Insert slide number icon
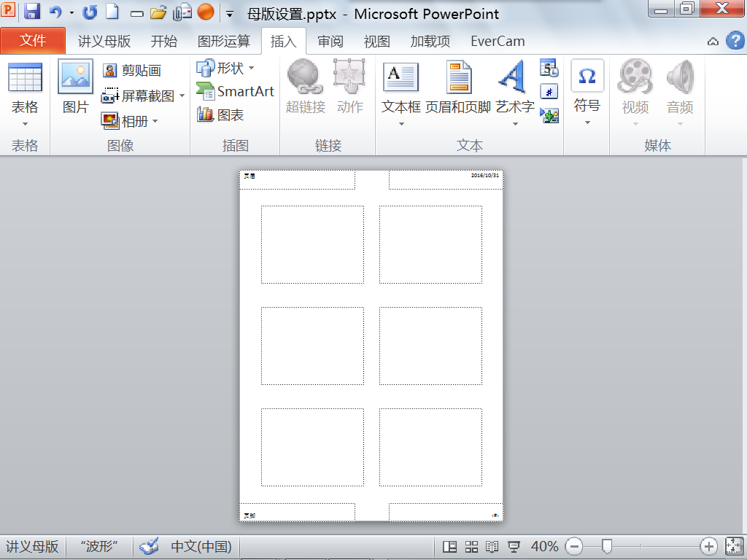 pyautogui.click(x=549, y=91)
